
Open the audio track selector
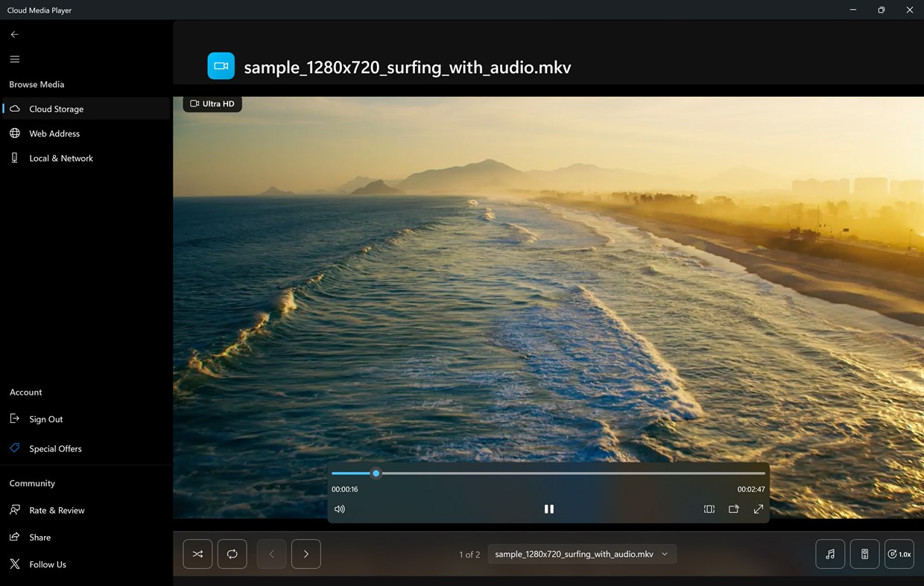pyautogui.click(x=829, y=554)
